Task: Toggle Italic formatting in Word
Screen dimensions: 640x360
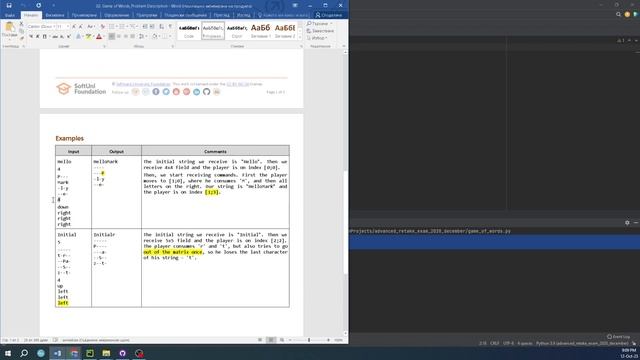Action: tap(38, 37)
